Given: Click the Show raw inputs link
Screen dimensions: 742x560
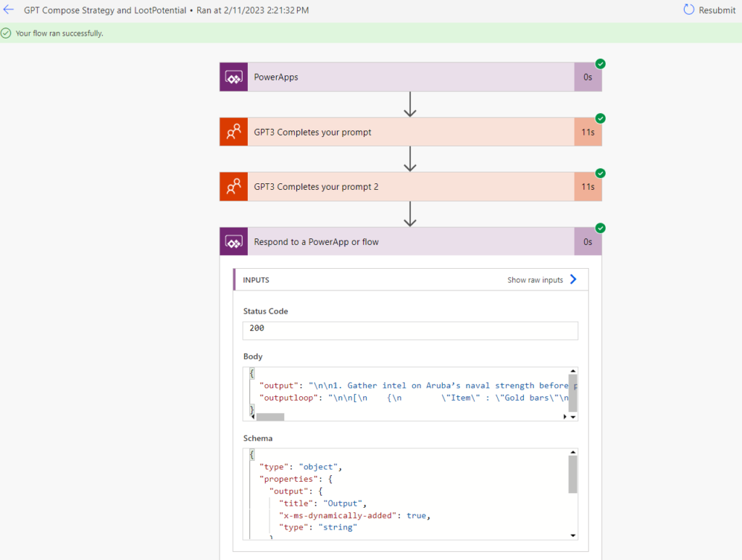Looking at the screenshot, I should pos(535,280).
